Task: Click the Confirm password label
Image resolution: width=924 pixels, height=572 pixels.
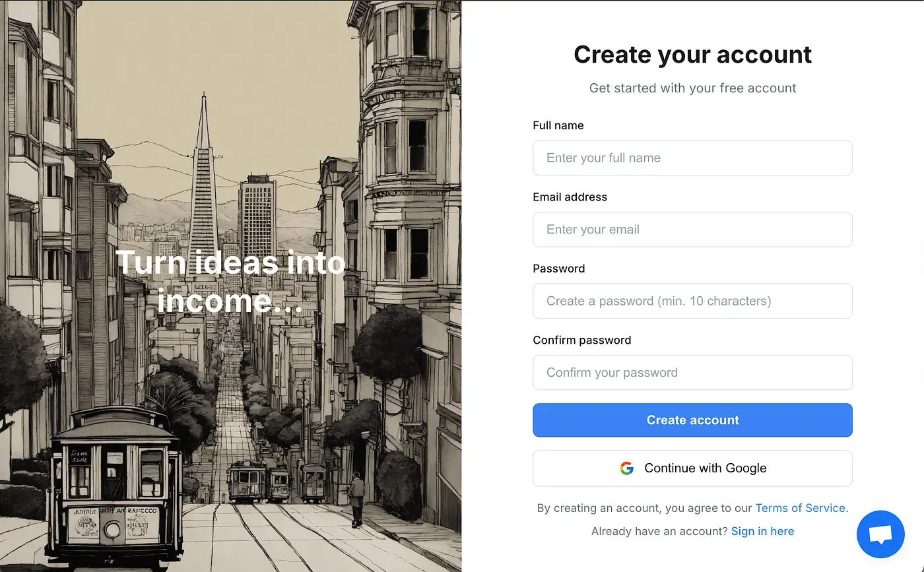Action: point(581,340)
